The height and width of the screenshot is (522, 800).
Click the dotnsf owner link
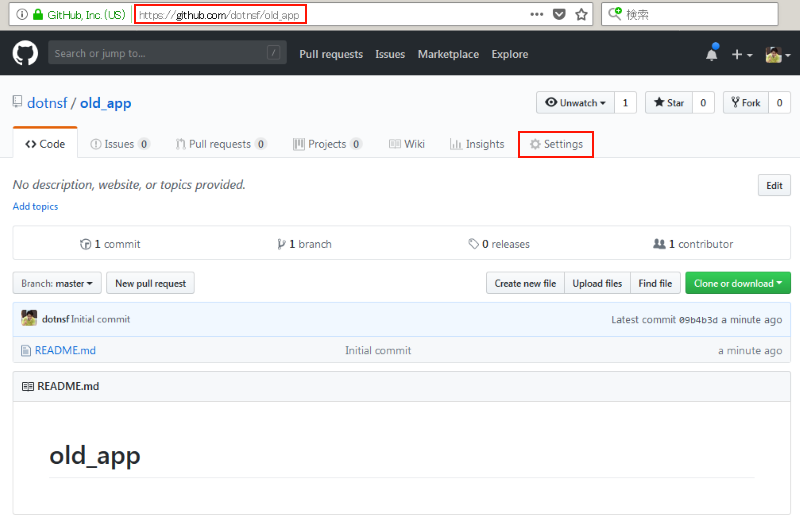click(x=47, y=103)
